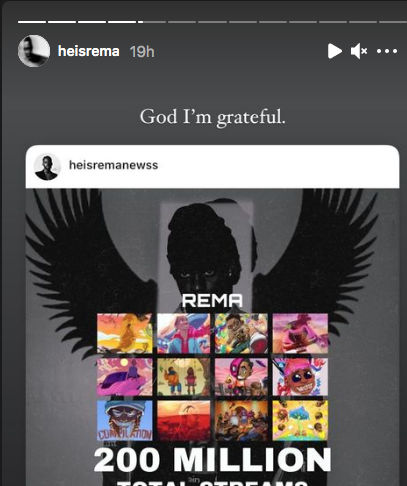Image resolution: width=407 pixels, height=486 pixels.
Task: Select the pink-haired grinning character cover
Action: [300, 377]
